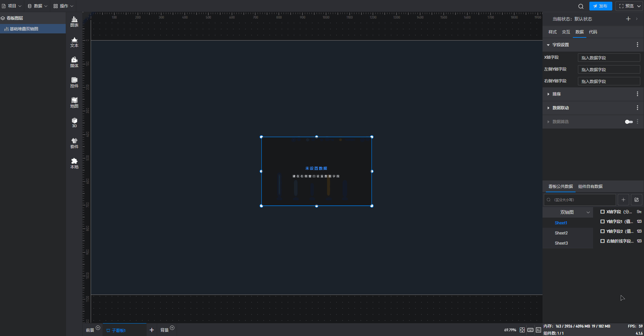Open the 媒体 media component icon
The width and height of the screenshot is (644, 336).
(74, 62)
